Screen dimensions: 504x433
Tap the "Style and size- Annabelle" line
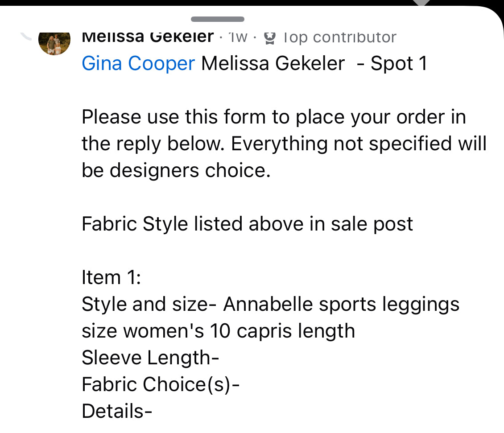click(270, 304)
